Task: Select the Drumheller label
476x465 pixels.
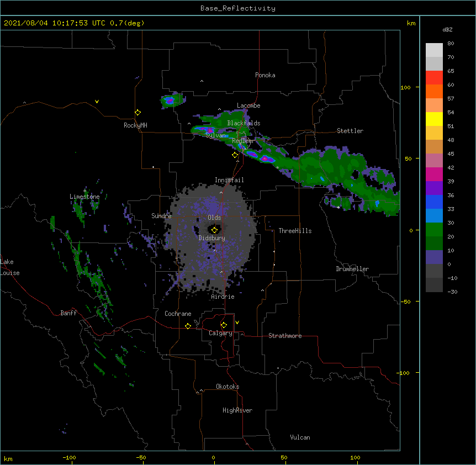Action: pyautogui.click(x=352, y=269)
